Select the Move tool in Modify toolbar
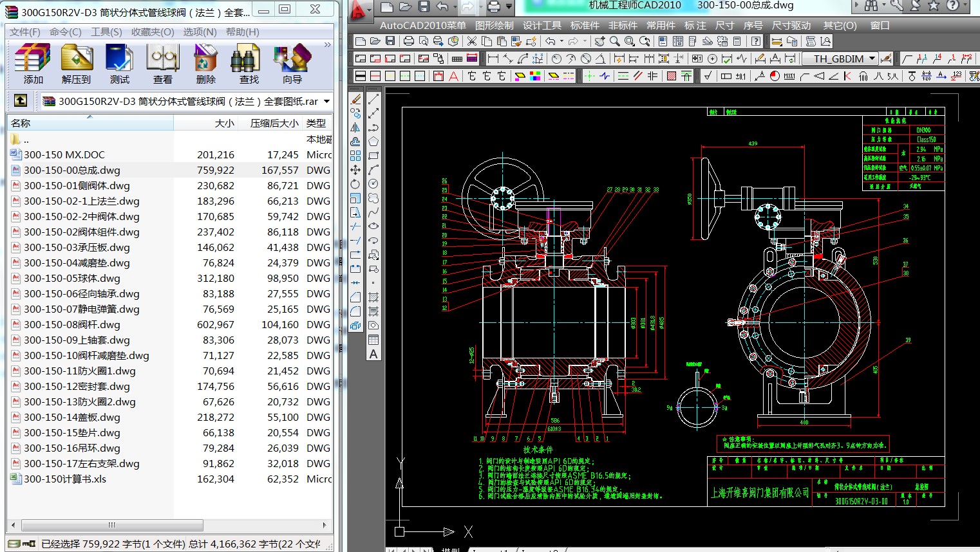 pyautogui.click(x=355, y=170)
